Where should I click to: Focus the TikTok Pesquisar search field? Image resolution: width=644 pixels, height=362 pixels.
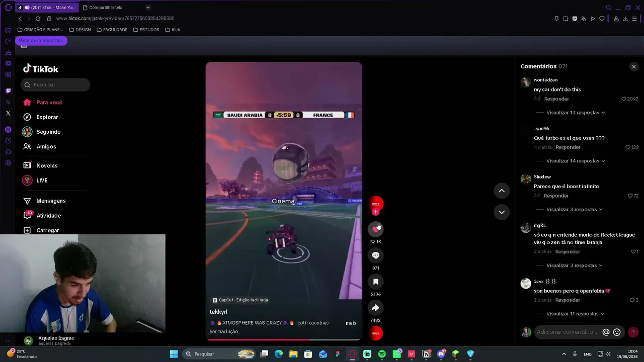(55, 85)
